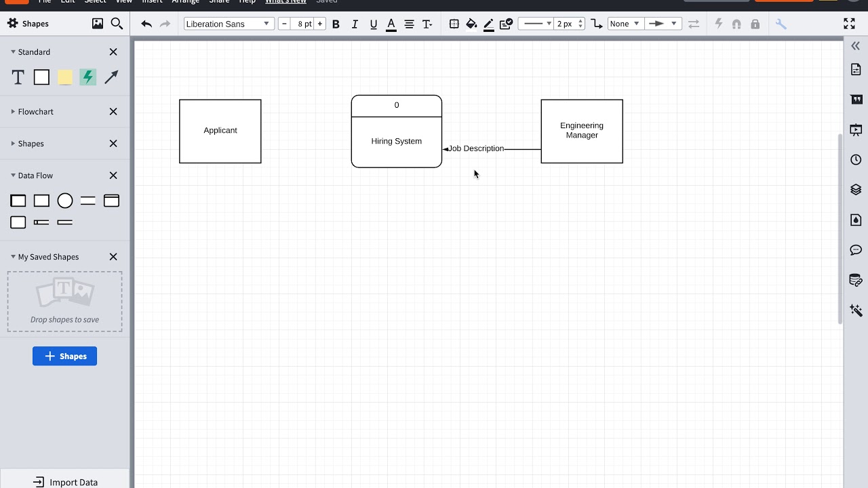This screenshot has width=868, height=488.
Task: Select the thick-bordered Data Flow rectangle
Action: pyautogui.click(x=18, y=201)
